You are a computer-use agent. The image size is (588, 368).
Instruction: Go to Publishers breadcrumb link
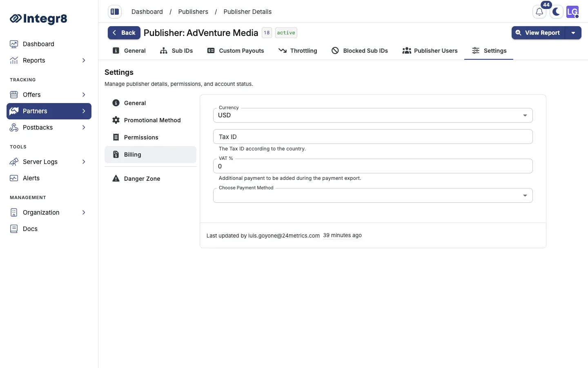pos(193,12)
